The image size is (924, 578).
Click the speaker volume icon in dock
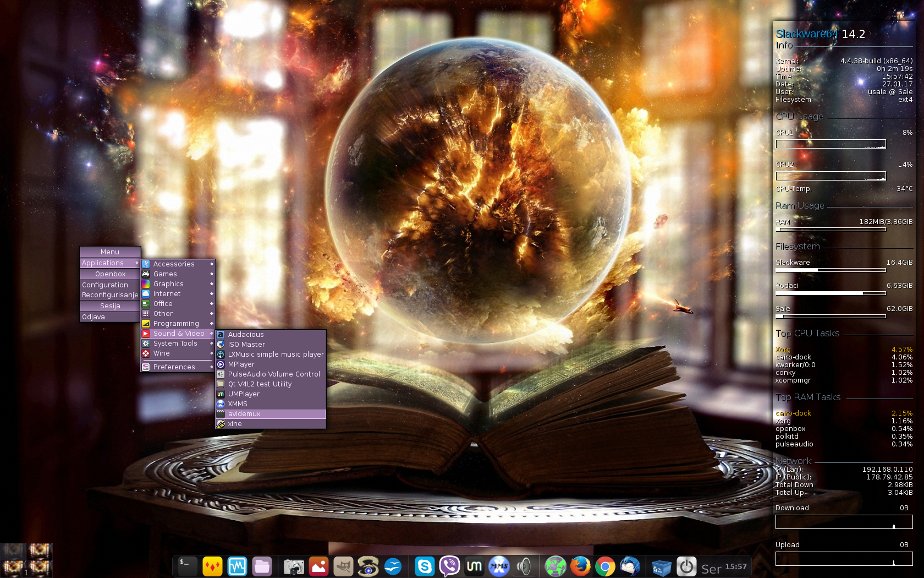tap(524, 566)
